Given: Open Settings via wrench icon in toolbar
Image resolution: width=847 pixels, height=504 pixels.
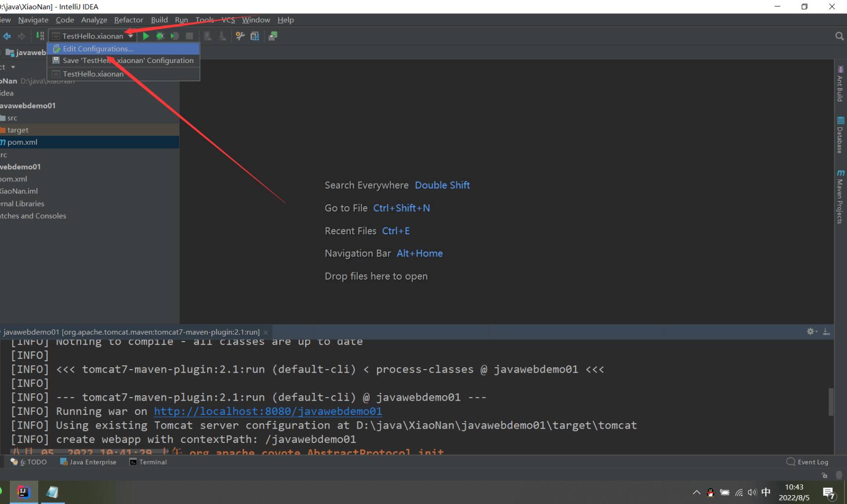Looking at the screenshot, I should [x=240, y=36].
